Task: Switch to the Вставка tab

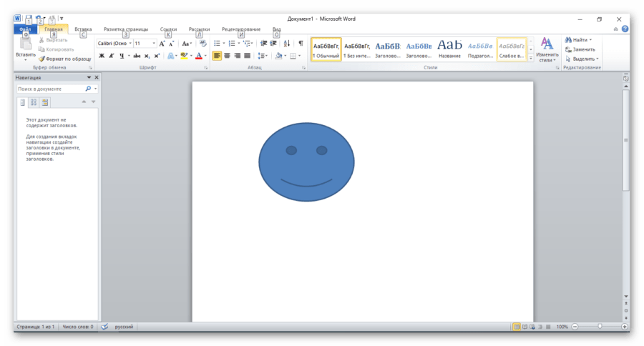Action: (x=83, y=29)
